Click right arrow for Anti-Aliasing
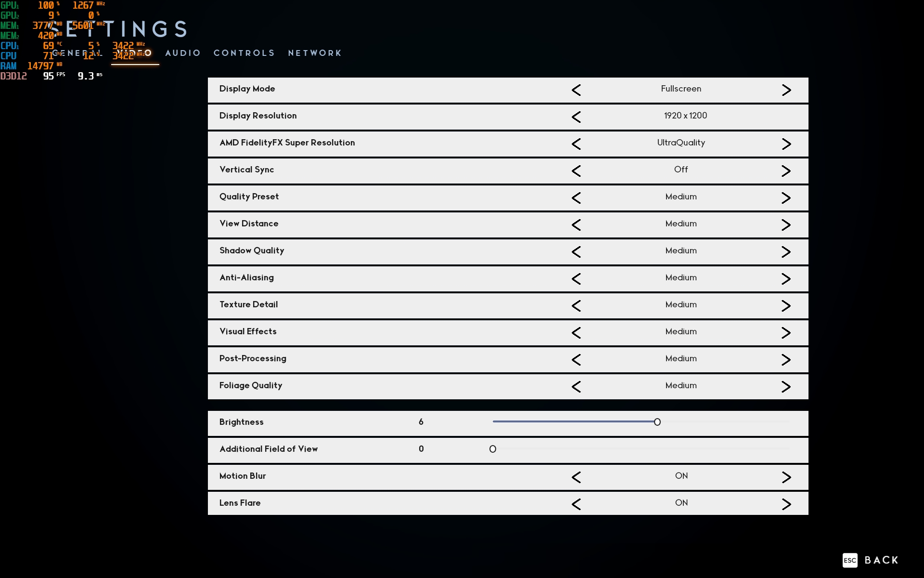Viewport: 924px width, 578px height. (786, 279)
